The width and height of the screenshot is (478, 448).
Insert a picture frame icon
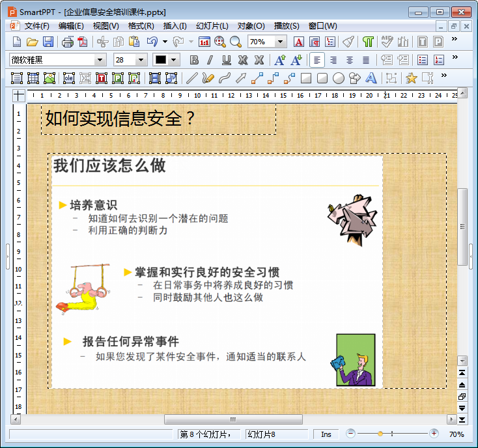(49, 78)
